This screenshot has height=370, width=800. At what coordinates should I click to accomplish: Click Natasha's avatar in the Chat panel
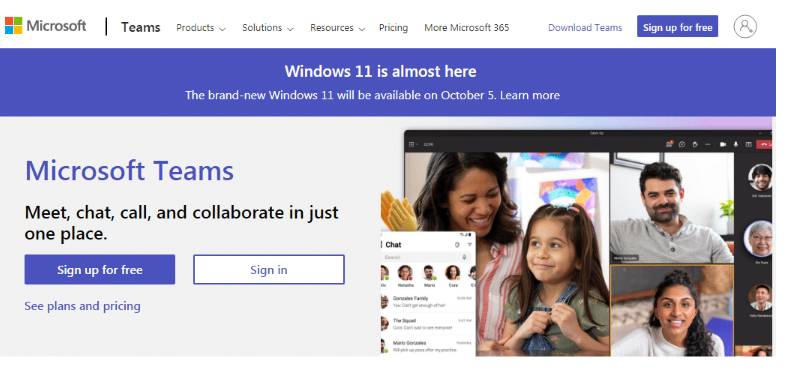pyautogui.click(x=405, y=273)
